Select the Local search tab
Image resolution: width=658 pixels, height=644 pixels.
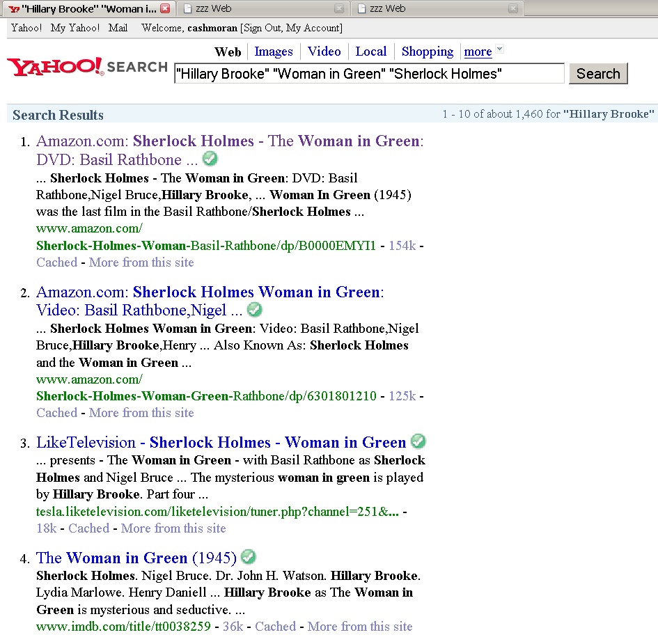point(371,52)
